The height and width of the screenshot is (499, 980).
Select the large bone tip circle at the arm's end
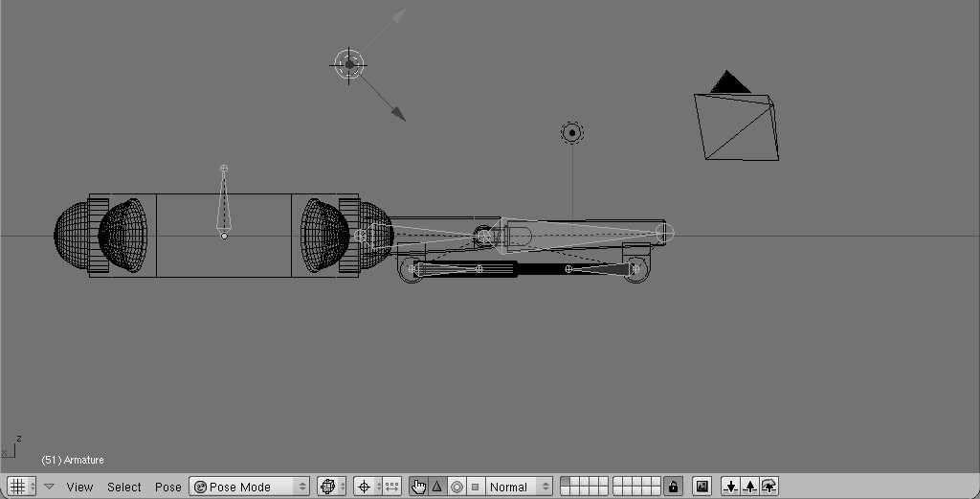click(665, 233)
